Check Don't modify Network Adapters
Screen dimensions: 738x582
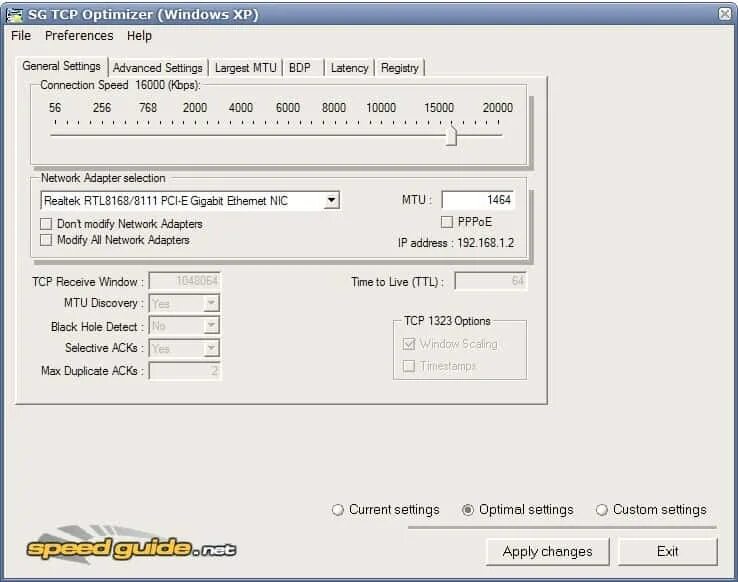(x=46, y=223)
